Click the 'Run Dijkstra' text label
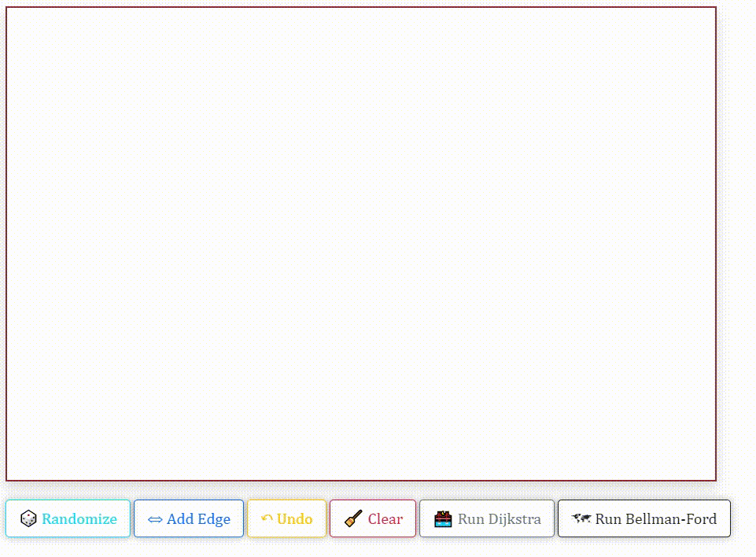This screenshot has height=557, width=756. click(x=500, y=519)
